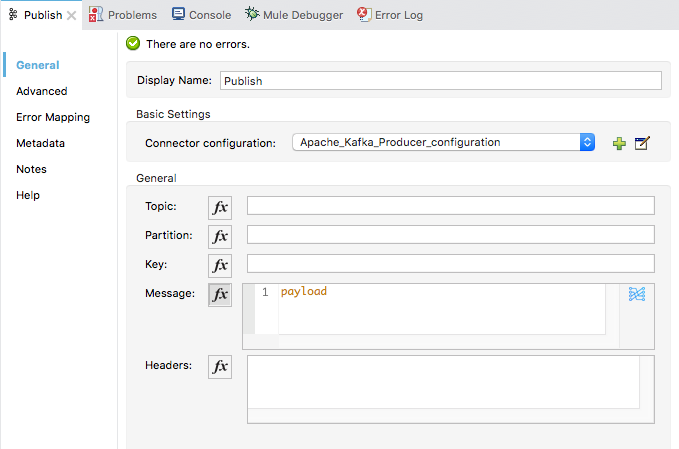
Task: Toggle the fx expression button for Topic
Action: click(x=219, y=207)
